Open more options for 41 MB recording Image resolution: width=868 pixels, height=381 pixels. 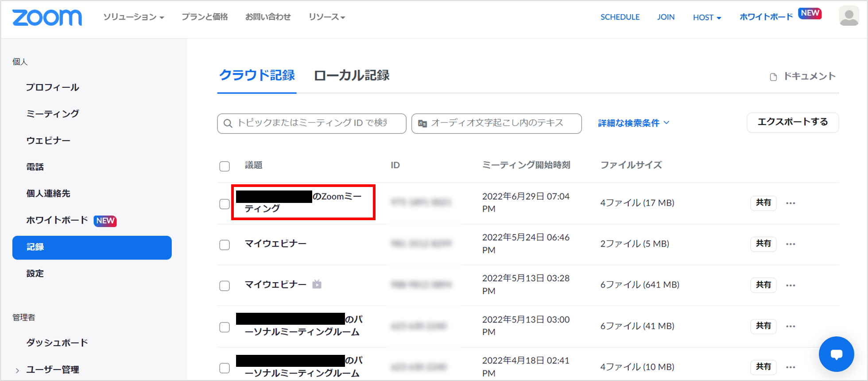(790, 326)
